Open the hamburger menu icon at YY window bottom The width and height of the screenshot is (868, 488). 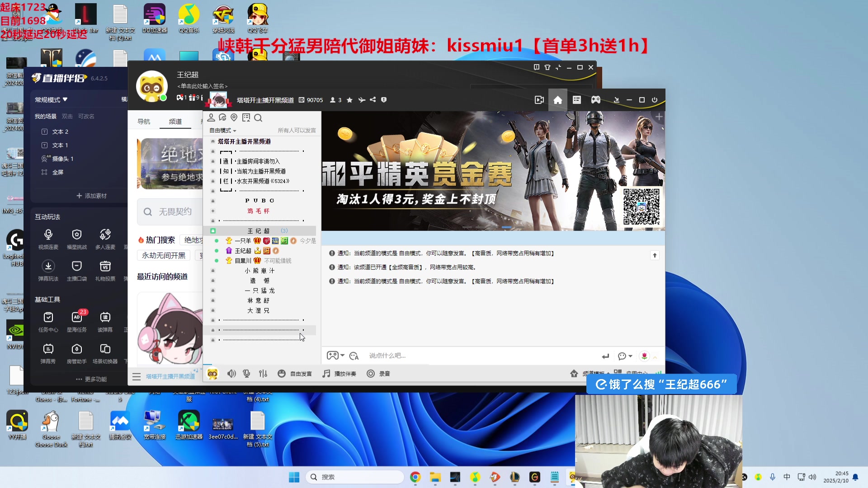pos(137,376)
